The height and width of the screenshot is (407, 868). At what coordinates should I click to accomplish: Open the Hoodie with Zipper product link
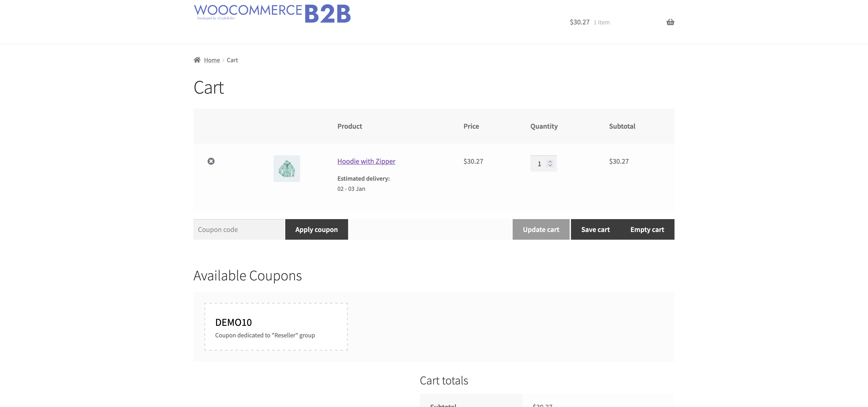[x=366, y=161]
